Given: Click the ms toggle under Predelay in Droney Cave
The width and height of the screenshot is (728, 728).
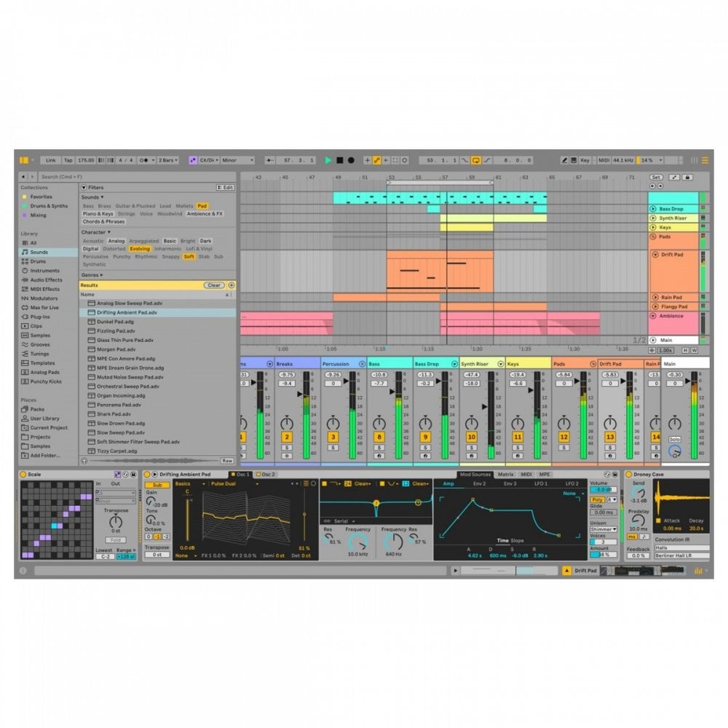Looking at the screenshot, I should point(633,537).
